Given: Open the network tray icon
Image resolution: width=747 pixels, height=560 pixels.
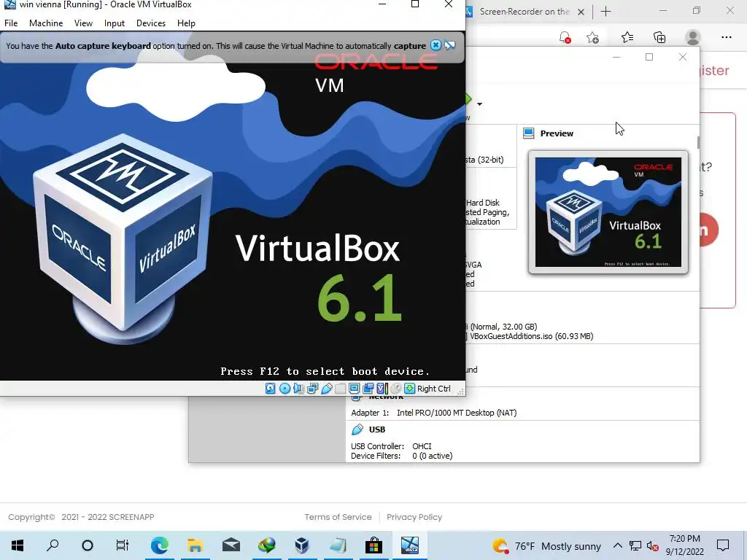Looking at the screenshot, I should 635,545.
